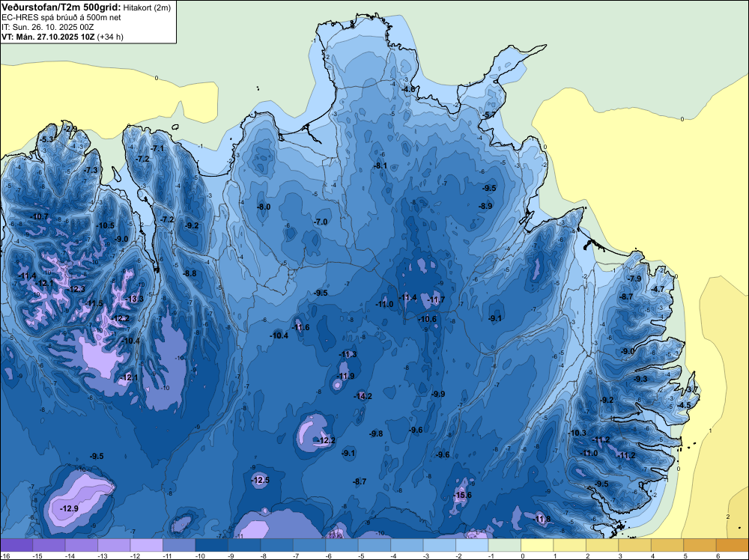This screenshot has width=749, height=560.
Task: Click the -4.7 temperature value
Action: click(x=658, y=289)
